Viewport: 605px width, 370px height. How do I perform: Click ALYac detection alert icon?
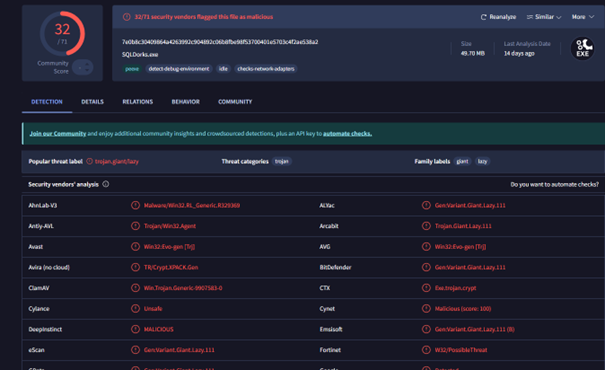pos(426,205)
